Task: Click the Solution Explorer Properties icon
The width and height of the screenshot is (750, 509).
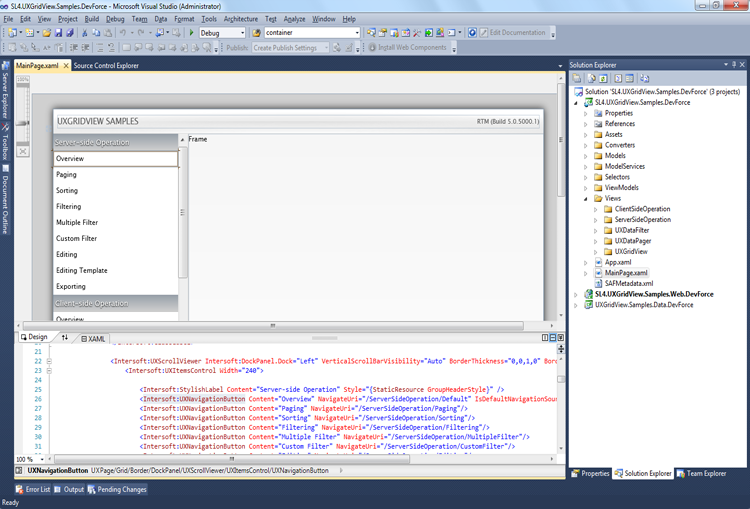Action: point(577,78)
